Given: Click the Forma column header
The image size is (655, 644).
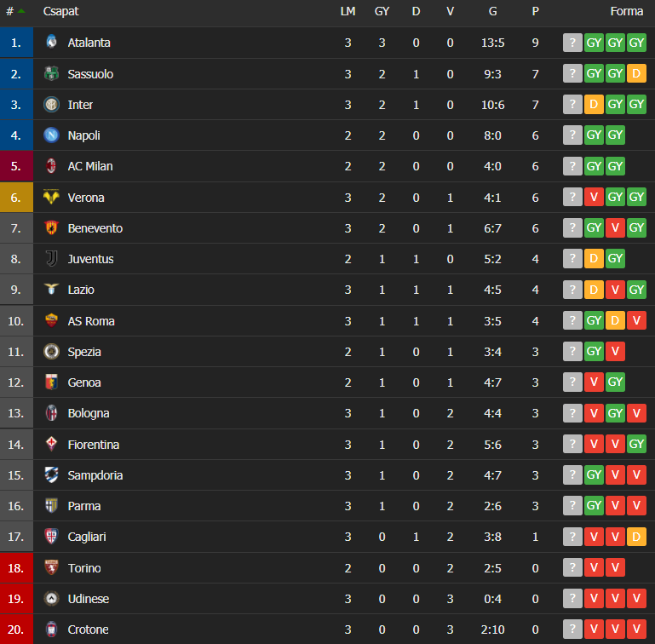Looking at the screenshot, I should point(627,11).
